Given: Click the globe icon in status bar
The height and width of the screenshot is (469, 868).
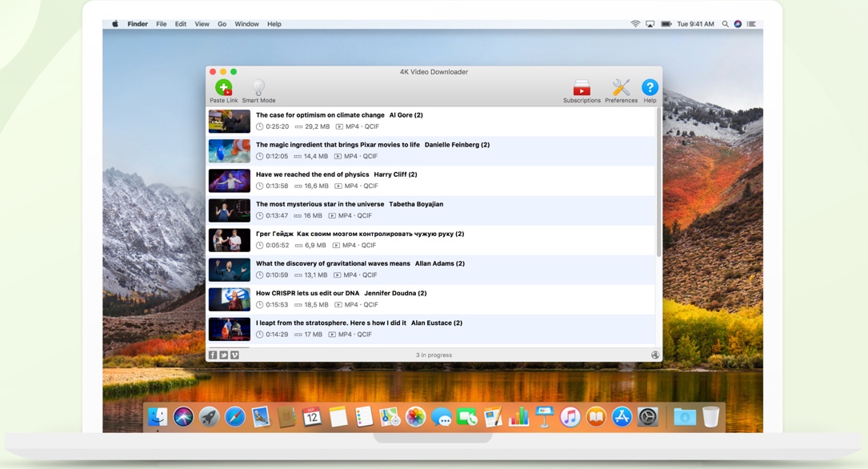Looking at the screenshot, I should point(655,355).
